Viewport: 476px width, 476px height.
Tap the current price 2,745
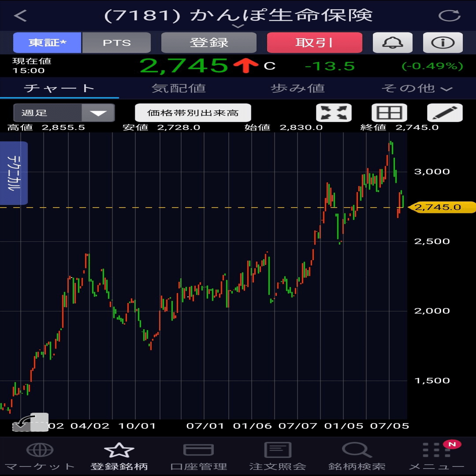(183, 66)
